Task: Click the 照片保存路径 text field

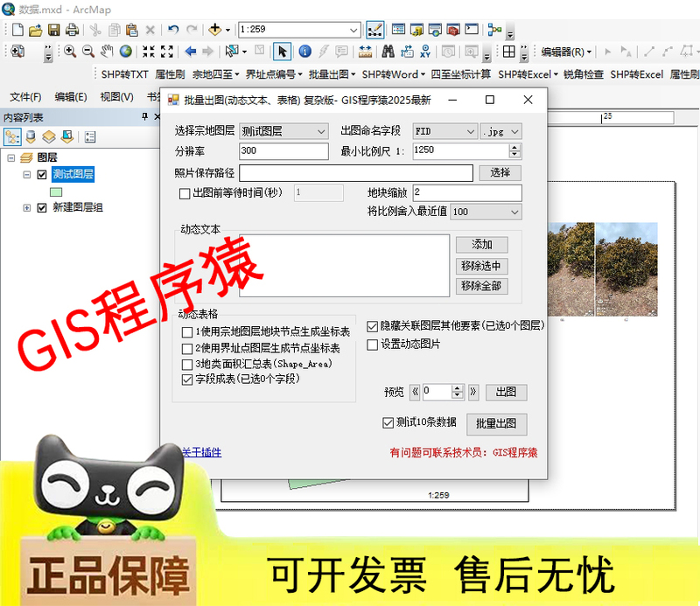Action: click(x=356, y=173)
